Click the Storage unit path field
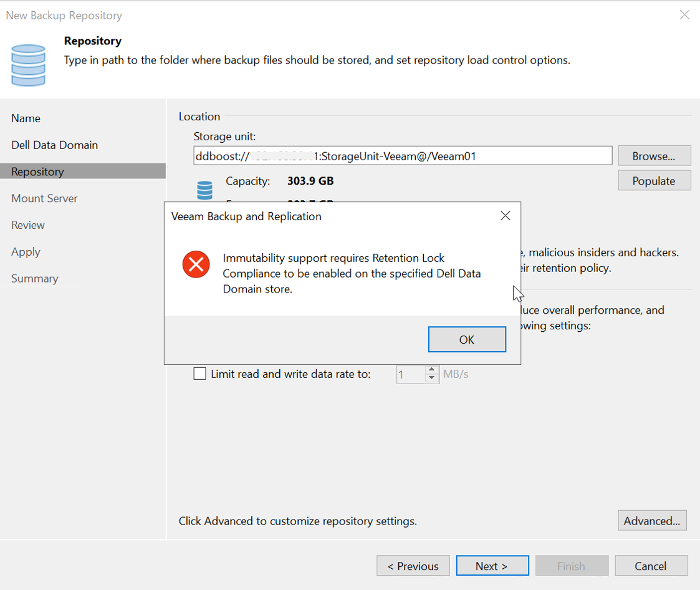700x590 pixels. (403, 156)
